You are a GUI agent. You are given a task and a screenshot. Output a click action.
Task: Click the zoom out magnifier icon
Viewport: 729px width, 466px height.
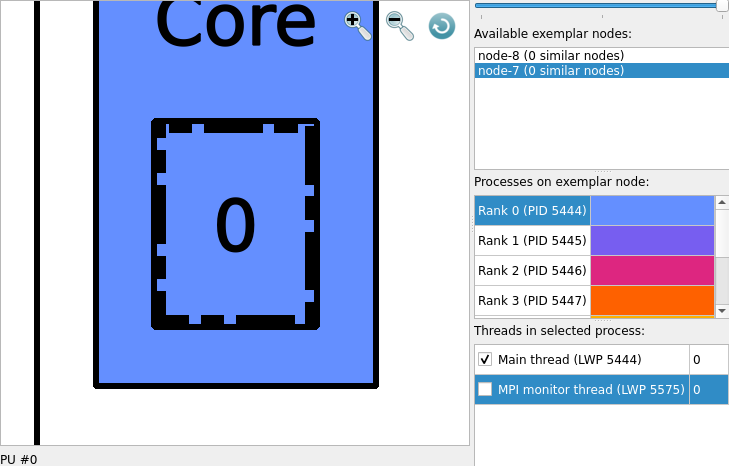[399, 25]
